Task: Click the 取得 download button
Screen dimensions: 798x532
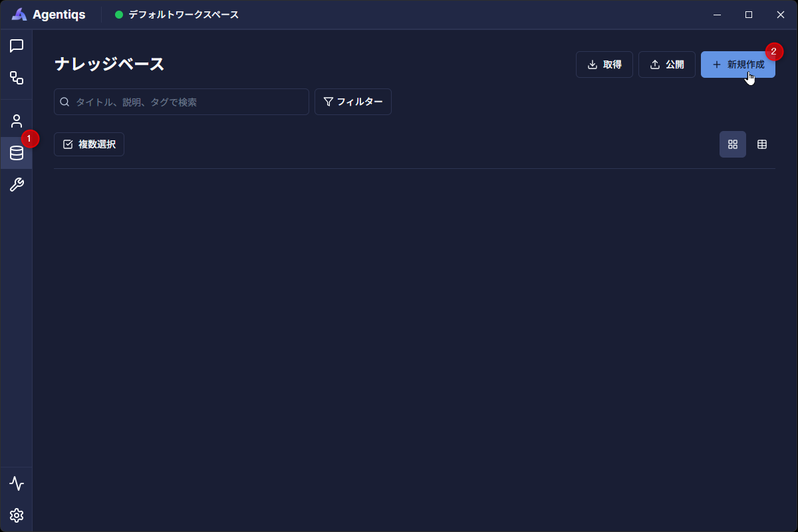Action: tap(604, 65)
